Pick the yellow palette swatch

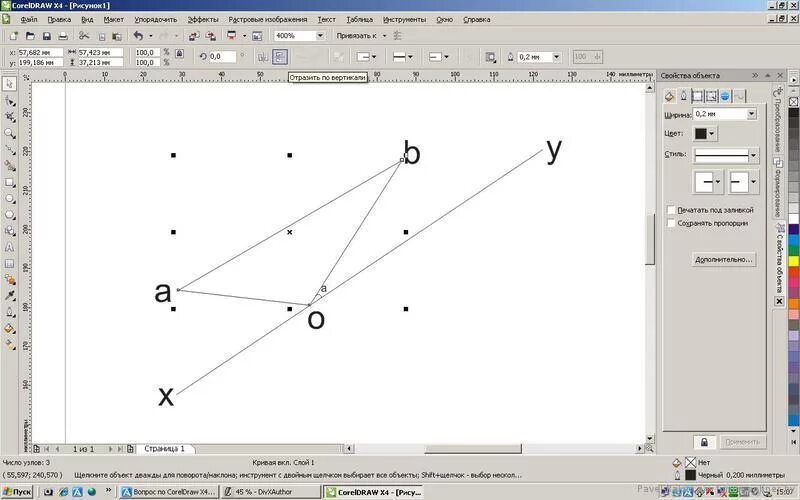point(793,262)
